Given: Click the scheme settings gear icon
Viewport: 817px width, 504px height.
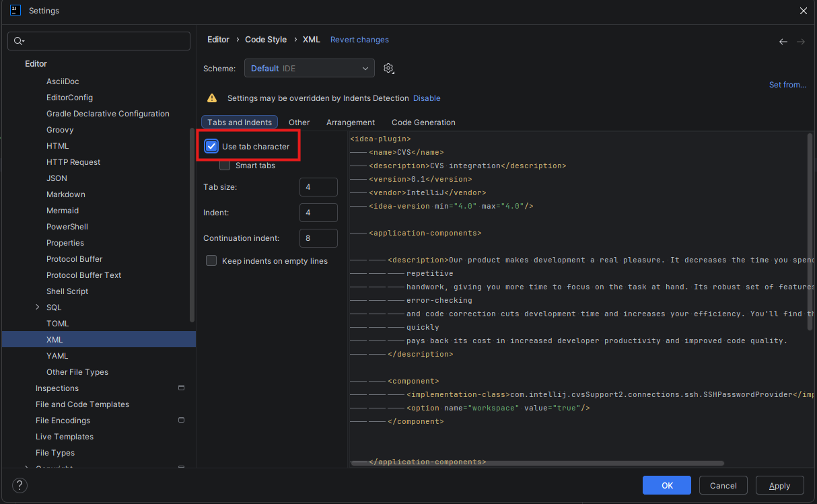Looking at the screenshot, I should [x=388, y=69].
